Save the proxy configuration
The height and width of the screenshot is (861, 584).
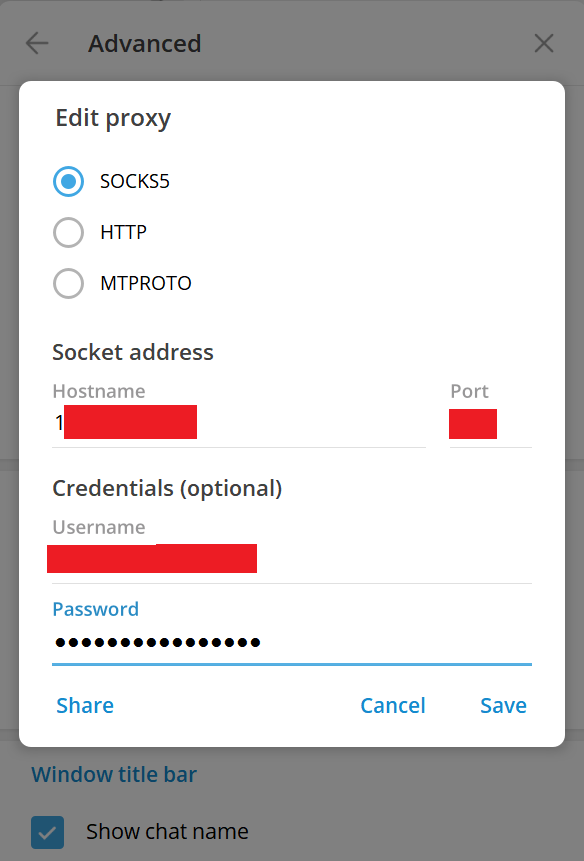click(503, 705)
